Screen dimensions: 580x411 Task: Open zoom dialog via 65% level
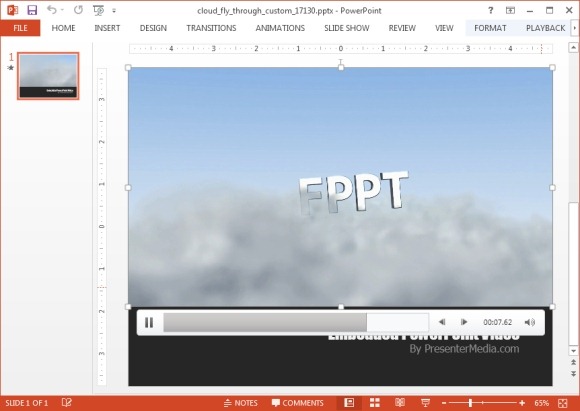coord(541,403)
